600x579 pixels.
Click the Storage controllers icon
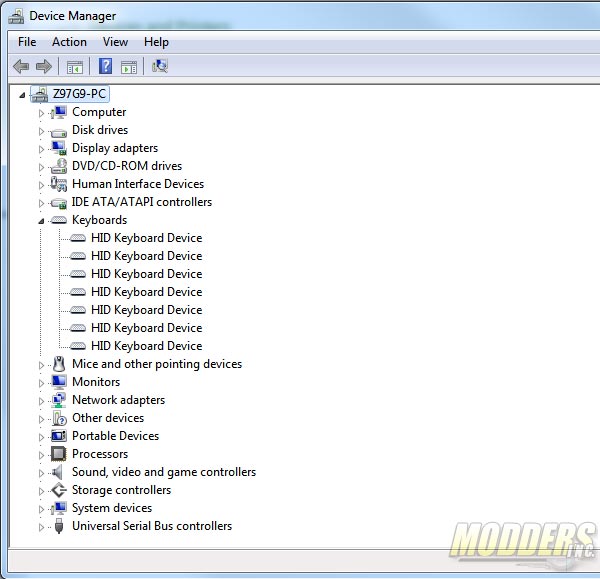pos(59,490)
